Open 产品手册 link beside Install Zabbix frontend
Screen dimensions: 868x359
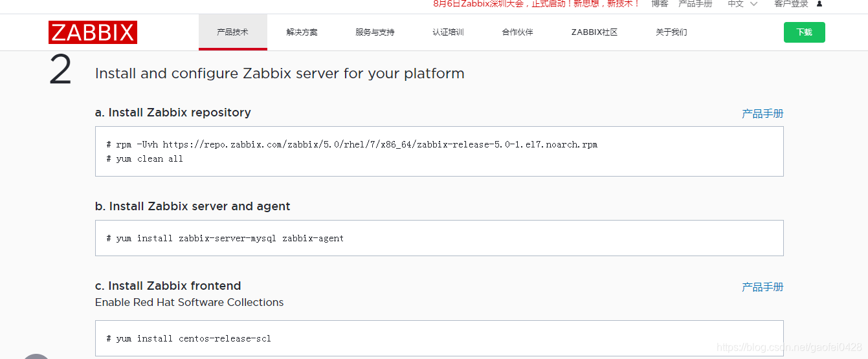coord(762,287)
